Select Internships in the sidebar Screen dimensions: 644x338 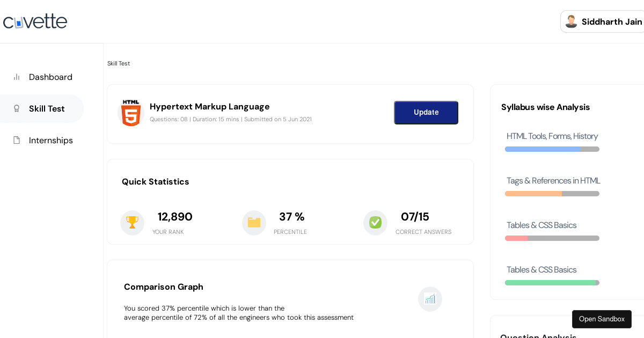[50, 140]
